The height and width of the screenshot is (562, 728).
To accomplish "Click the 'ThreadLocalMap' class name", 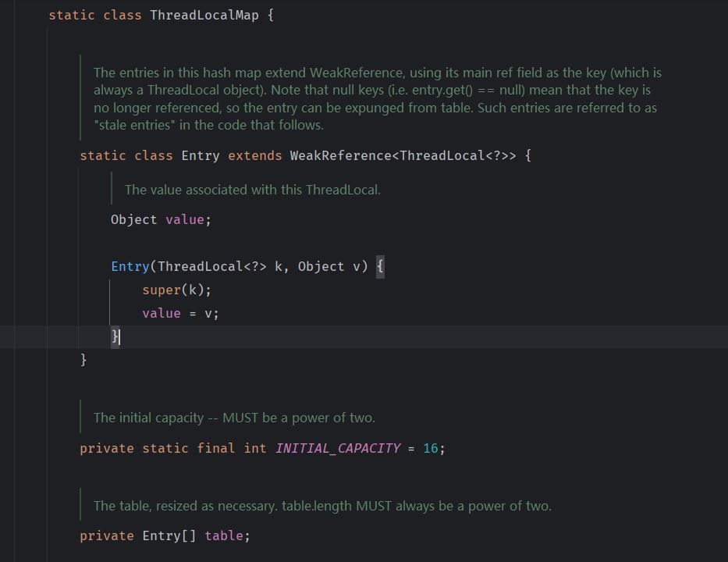I will (204, 15).
